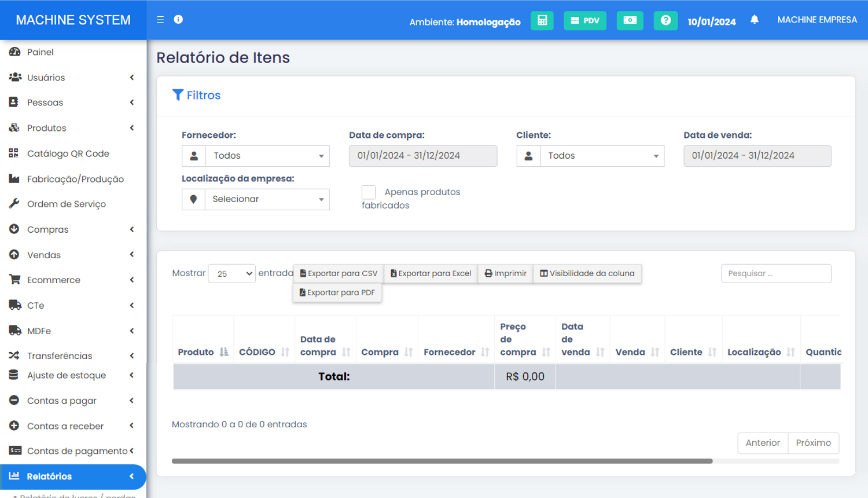This screenshot has height=498, width=868.
Task: Sort by the Fornecedor column sort icon
Action: pyautogui.click(x=485, y=352)
